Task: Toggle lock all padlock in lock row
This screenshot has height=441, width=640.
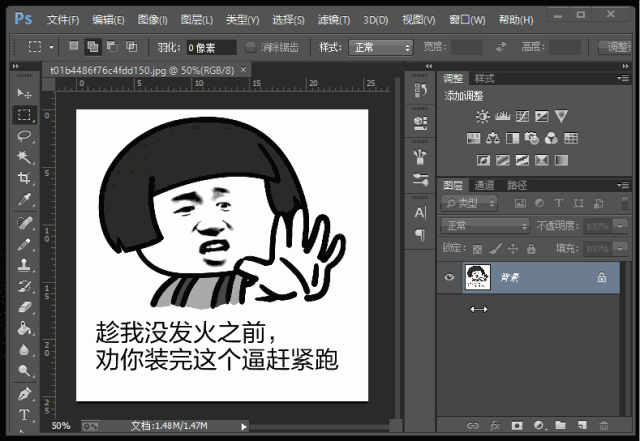Action: (x=531, y=248)
